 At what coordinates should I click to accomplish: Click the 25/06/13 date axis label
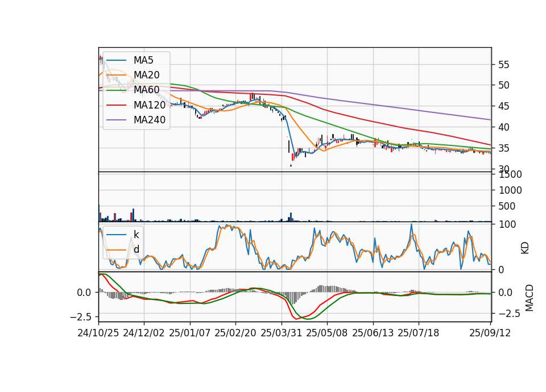[x=373, y=333]
